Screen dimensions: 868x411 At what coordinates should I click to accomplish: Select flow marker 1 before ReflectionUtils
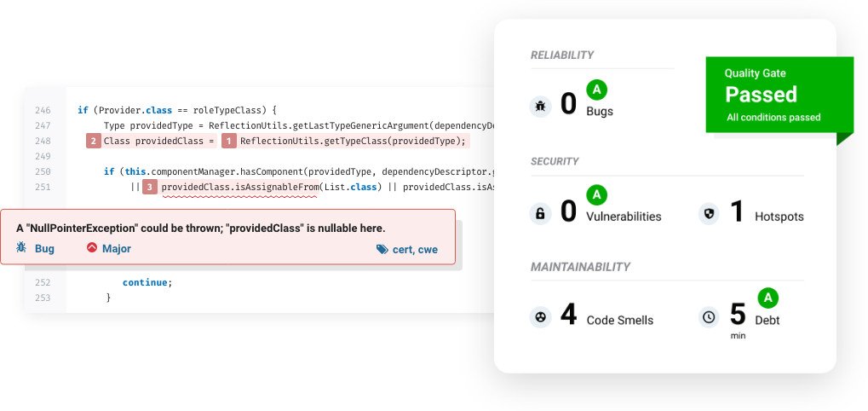tap(228, 141)
